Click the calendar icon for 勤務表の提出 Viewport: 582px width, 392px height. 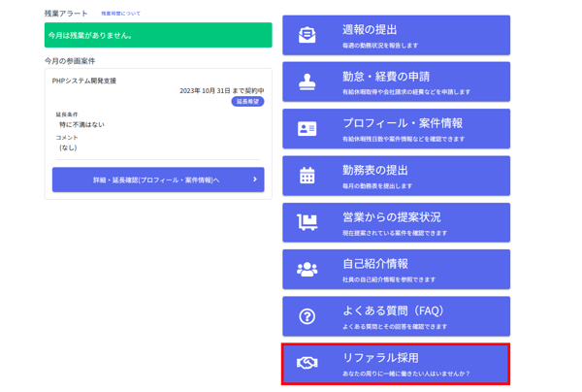coord(307,176)
